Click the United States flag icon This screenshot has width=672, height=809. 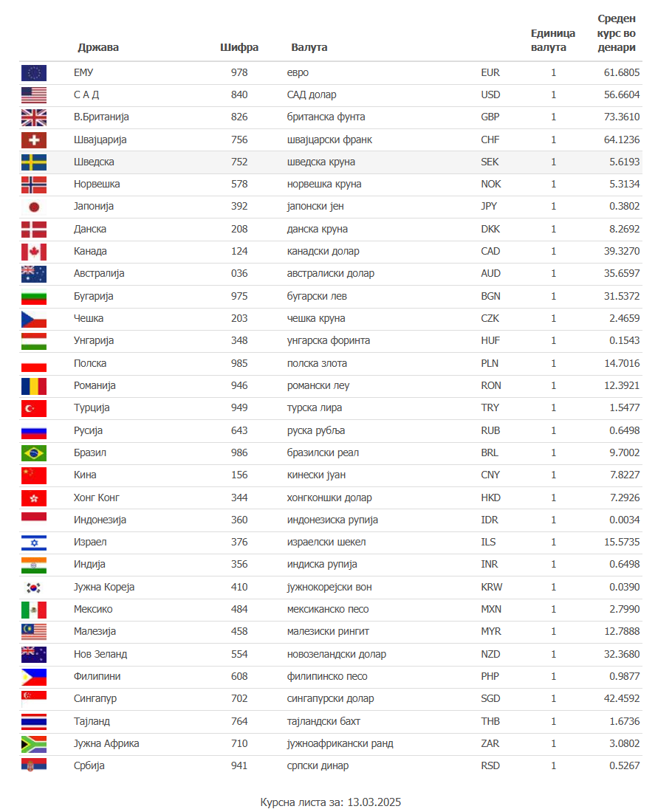[34, 94]
